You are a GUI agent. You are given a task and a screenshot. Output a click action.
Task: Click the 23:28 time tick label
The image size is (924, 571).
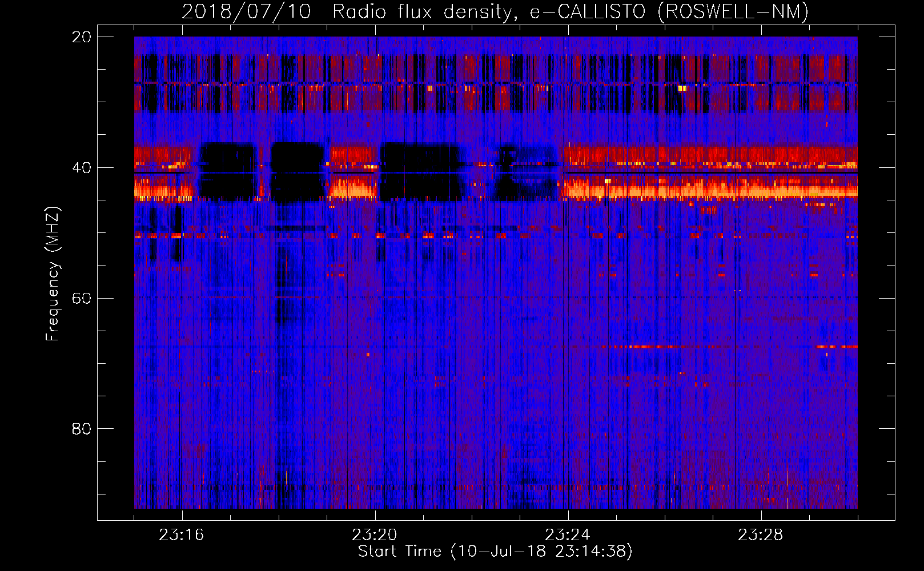761,535
